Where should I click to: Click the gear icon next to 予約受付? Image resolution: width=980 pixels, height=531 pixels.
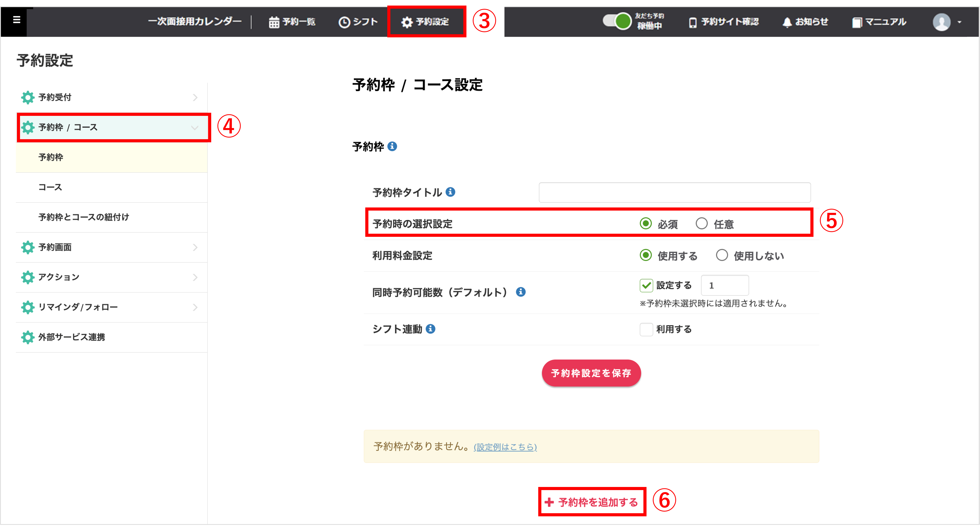pyautogui.click(x=27, y=97)
